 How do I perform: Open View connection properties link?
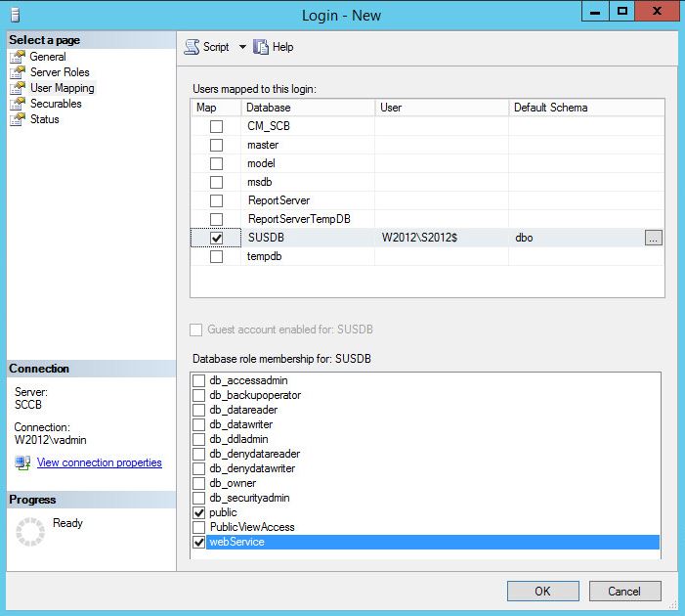click(99, 462)
